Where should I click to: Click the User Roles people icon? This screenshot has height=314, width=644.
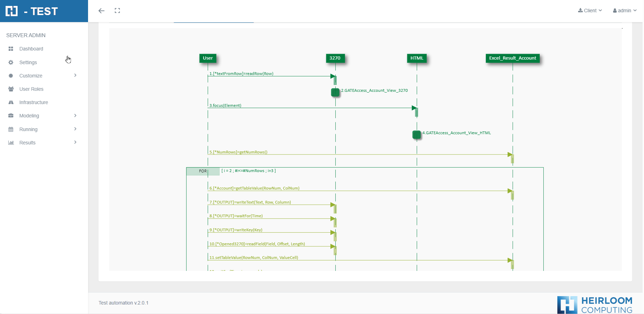pyautogui.click(x=11, y=89)
